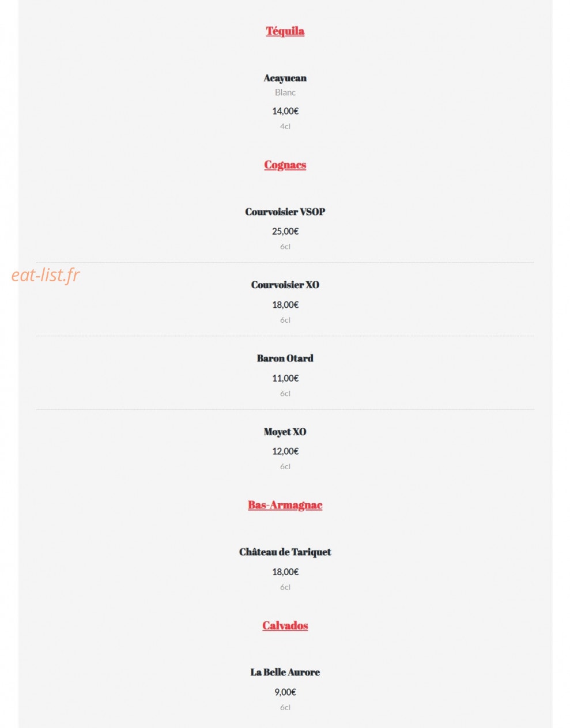Image resolution: width=570 pixels, height=728 pixels.
Task: Select the Moyet XO item
Action: 285,432
